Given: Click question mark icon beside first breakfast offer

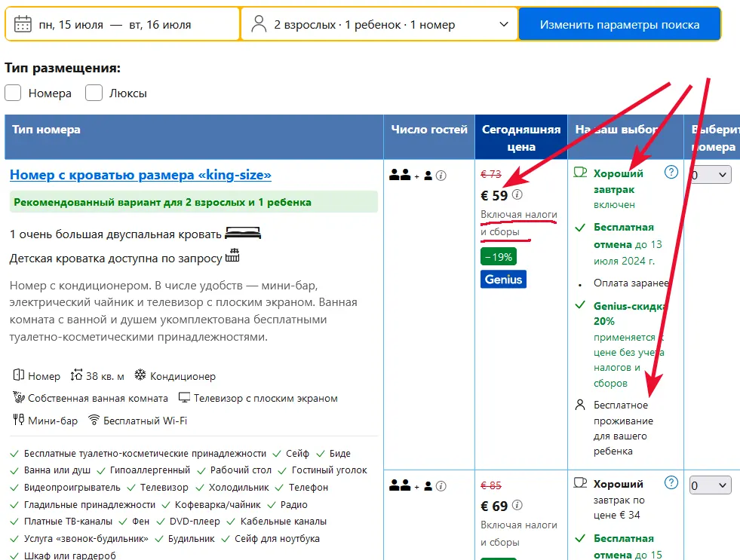Looking at the screenshot, I should tap(671, 173).
